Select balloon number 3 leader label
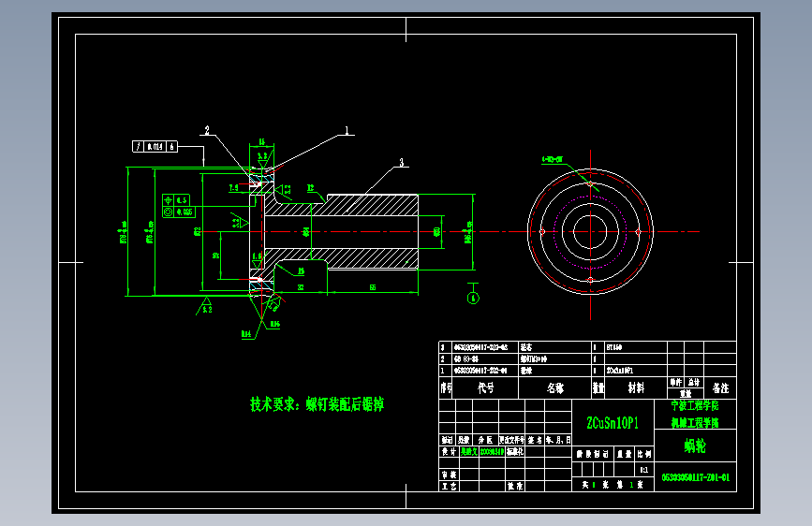This screenshot has height=526, width=812. [402, 163]
